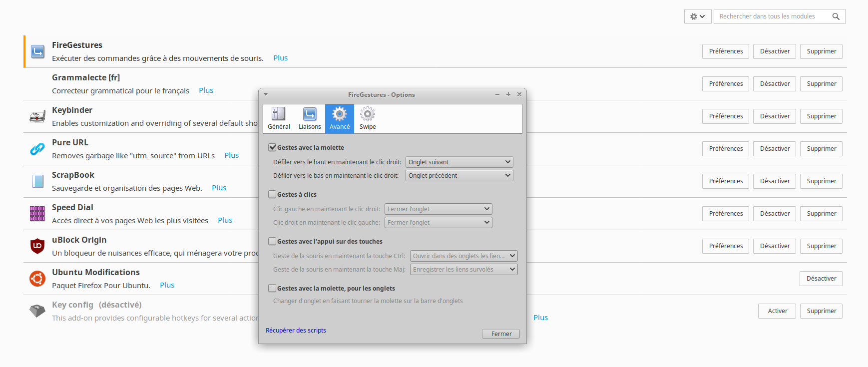Image resolution: width=868 pixels, height=367 pixels.
Task: Click Désactiver for Grammalecte
Action: click(x=775, y=84)
